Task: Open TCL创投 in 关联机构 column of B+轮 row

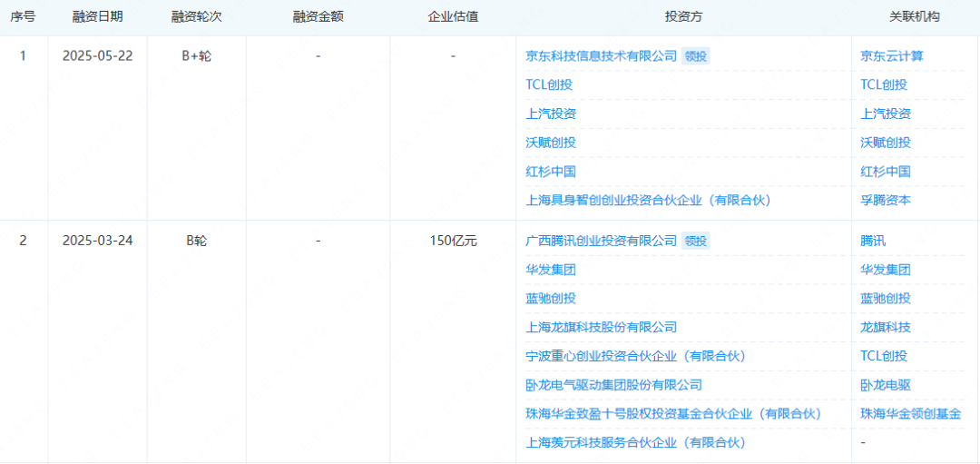Action: [884, 85]
